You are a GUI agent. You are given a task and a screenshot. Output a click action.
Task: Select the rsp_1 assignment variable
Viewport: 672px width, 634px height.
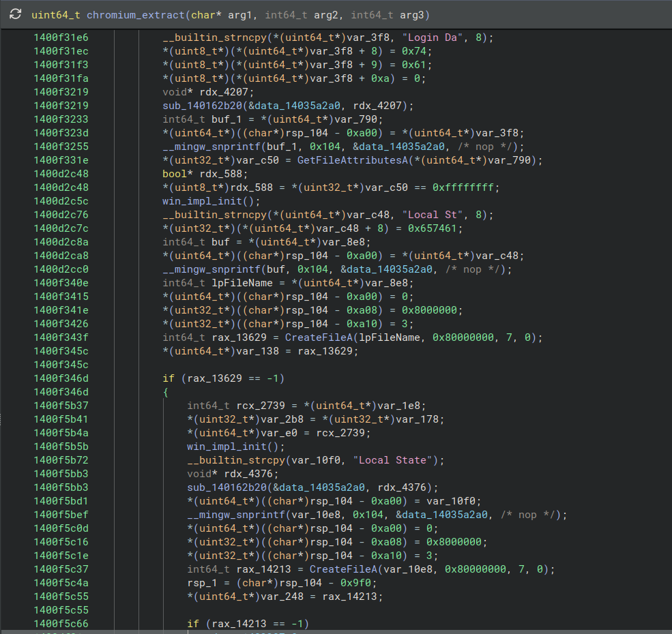202,583
